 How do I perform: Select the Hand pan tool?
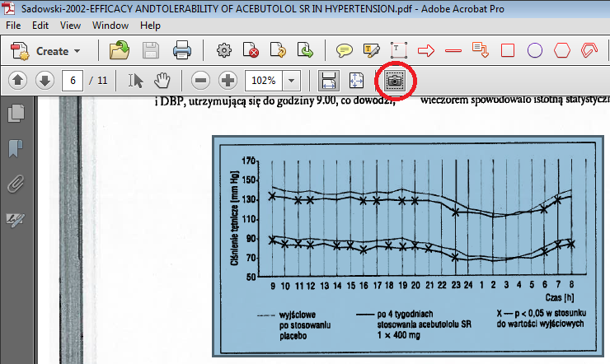click(x=162, y=81)
